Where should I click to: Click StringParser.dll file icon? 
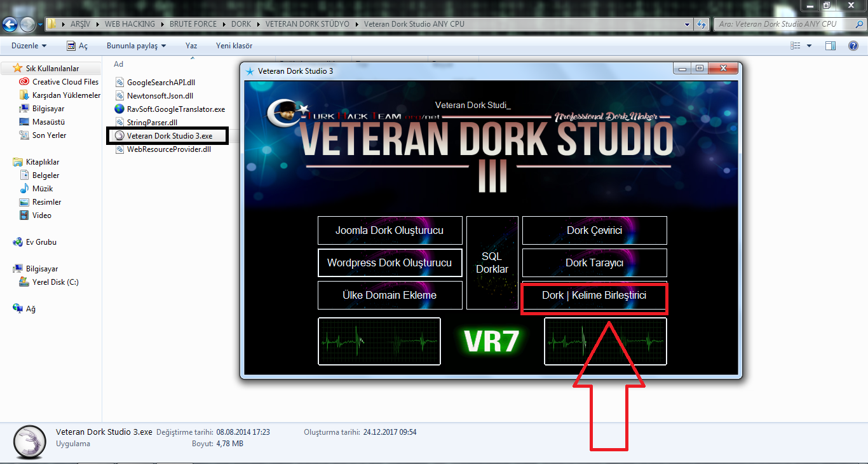[x=119, y=123]
